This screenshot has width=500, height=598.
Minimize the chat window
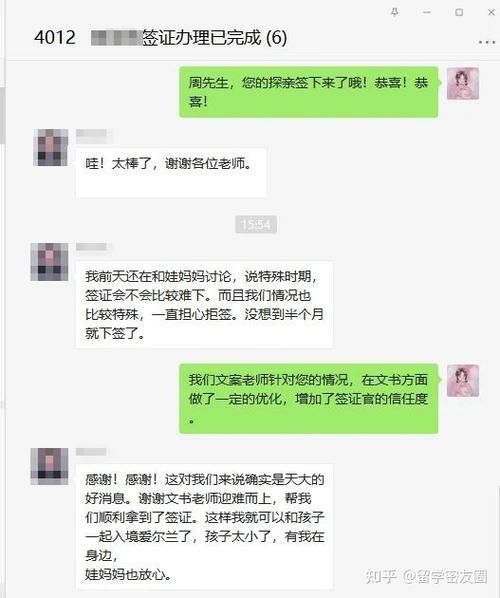427,12
